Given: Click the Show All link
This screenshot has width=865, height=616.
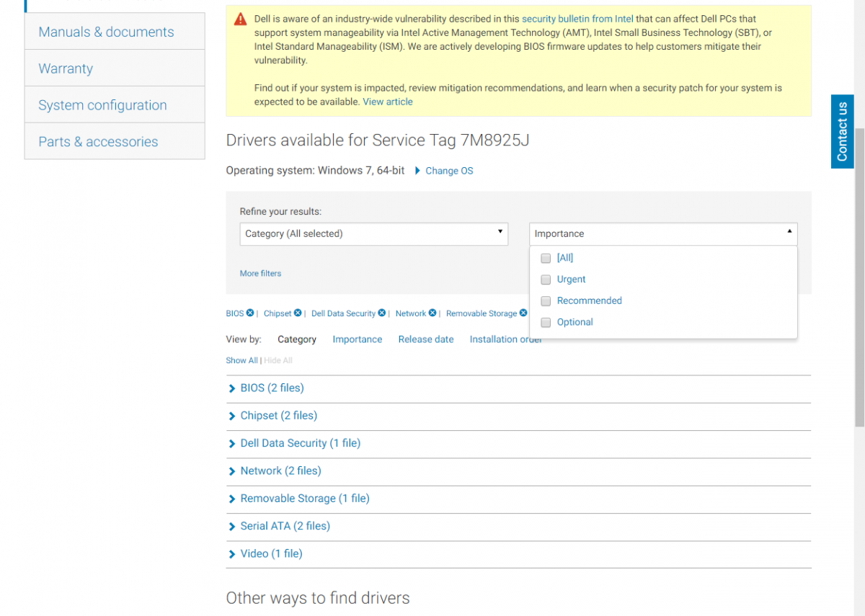Looking at the screenshot, I should tap(241, 360).
